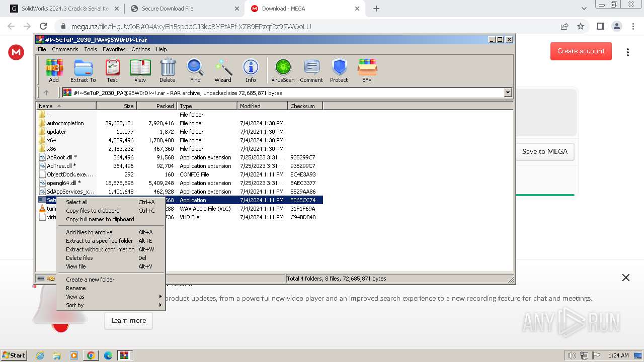
Task: Open the Windows Start menu
Action: pyautogui.click(x=14, y=355)
